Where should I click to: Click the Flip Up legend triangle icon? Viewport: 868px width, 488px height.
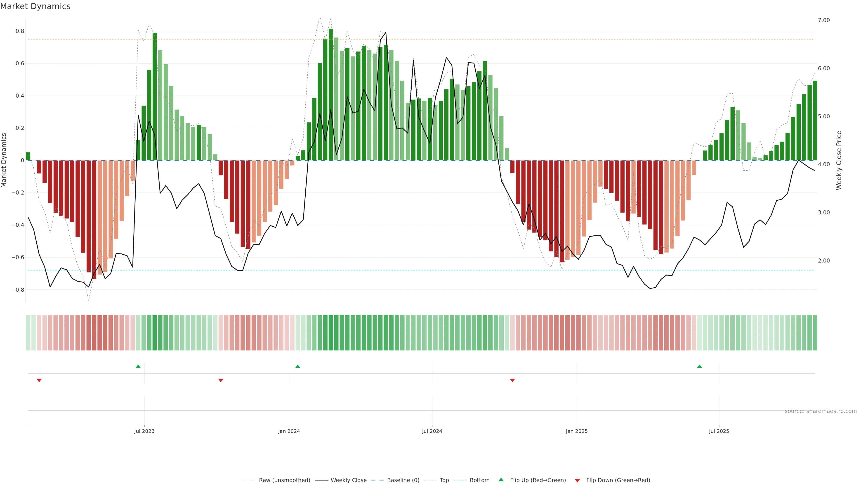501,480
